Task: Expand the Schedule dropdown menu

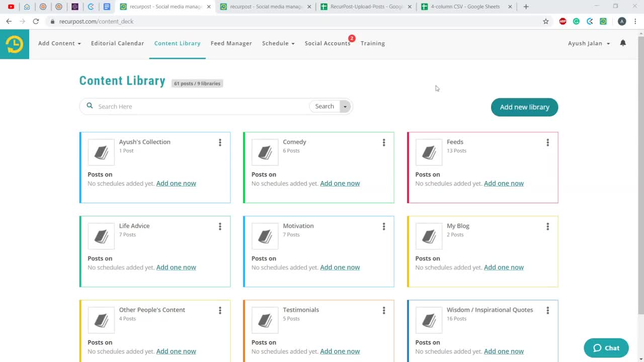Action: [x=278, y=43]
